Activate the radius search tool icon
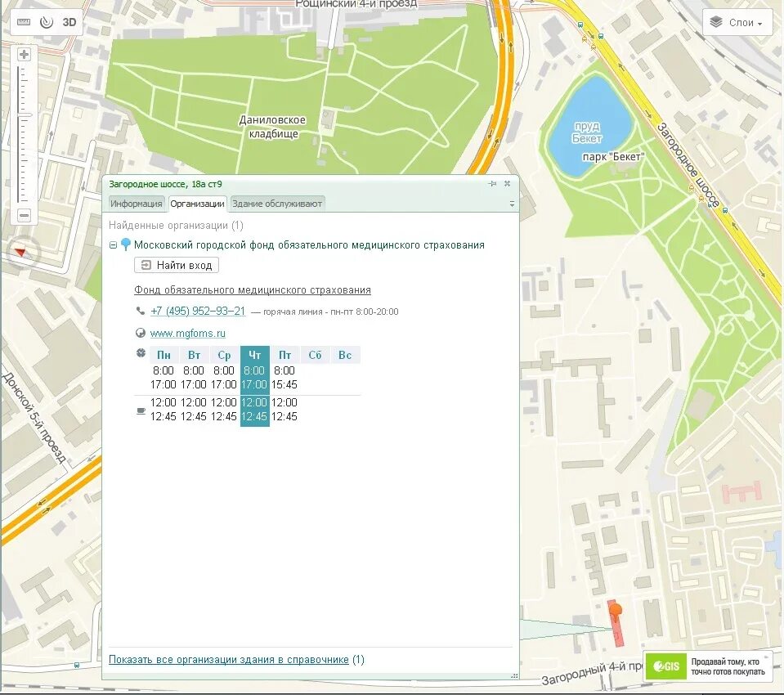Viewport: 784px width, 695px height. [47, 22]
